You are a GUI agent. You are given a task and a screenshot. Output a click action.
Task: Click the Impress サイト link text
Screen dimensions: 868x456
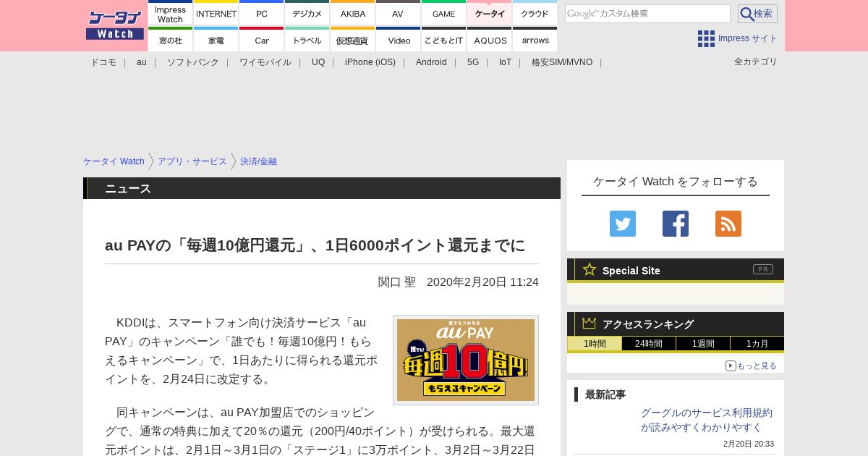(x=748, y=38)
